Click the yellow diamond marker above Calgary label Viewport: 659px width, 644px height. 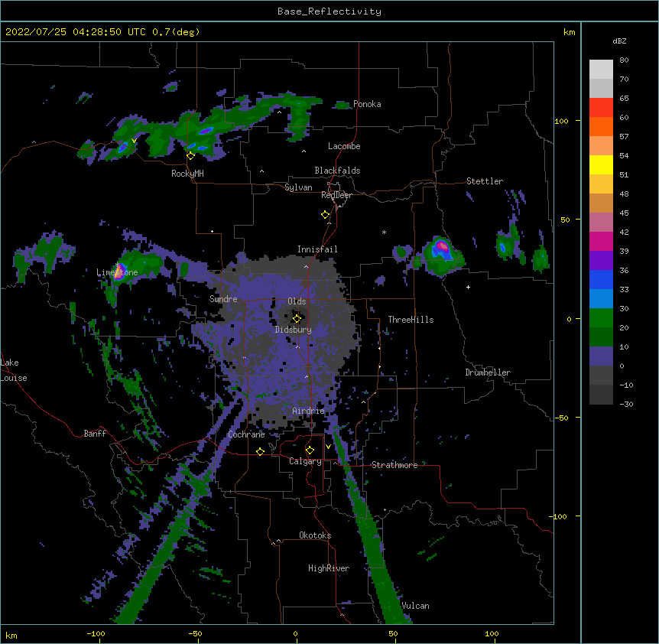(x=310, y=450)
